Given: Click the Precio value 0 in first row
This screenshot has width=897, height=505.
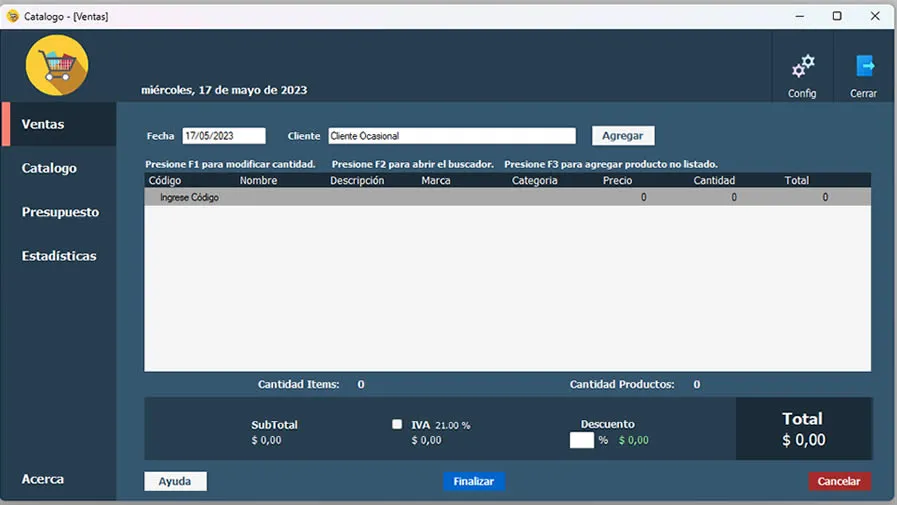Looking at the screenshot, I should [644, 197].
